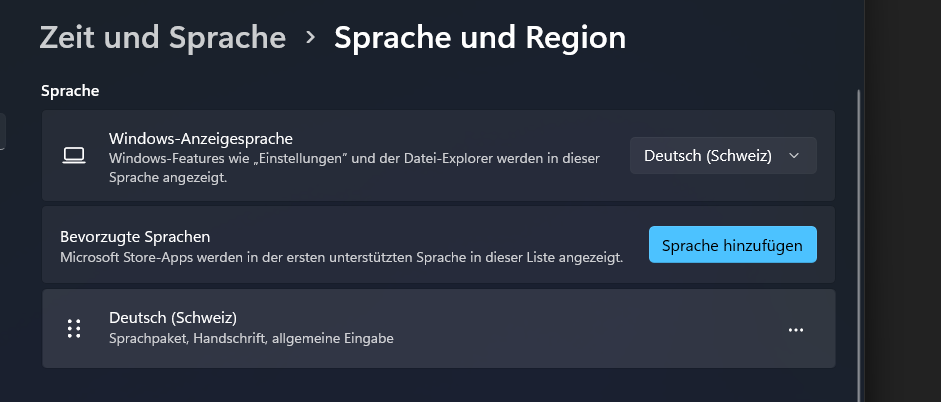The width and height of the screenshot is (941, 402).
Task: Open the three-dot more options menu
Action: click(796, 329)
